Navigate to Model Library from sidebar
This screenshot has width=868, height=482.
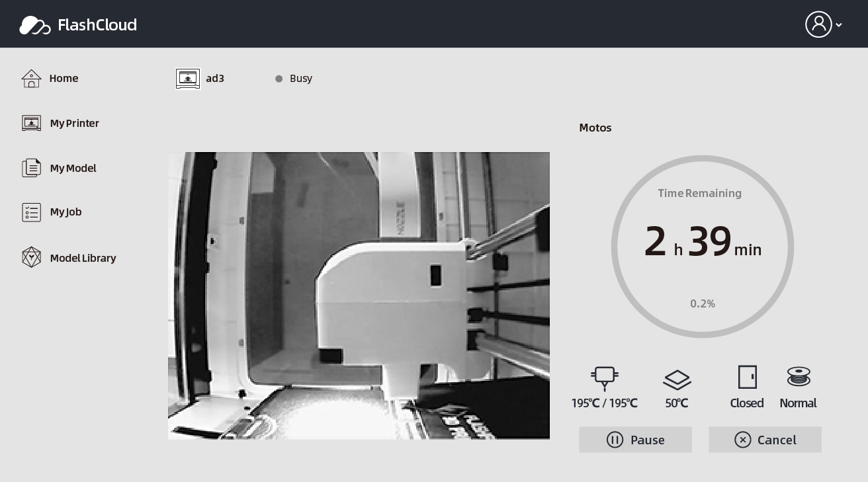83,258
